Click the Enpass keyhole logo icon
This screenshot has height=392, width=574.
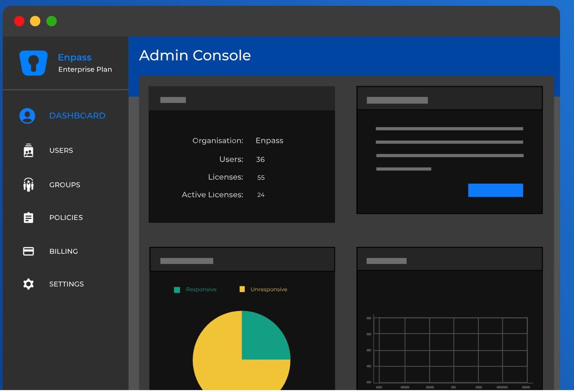(34, 63)
